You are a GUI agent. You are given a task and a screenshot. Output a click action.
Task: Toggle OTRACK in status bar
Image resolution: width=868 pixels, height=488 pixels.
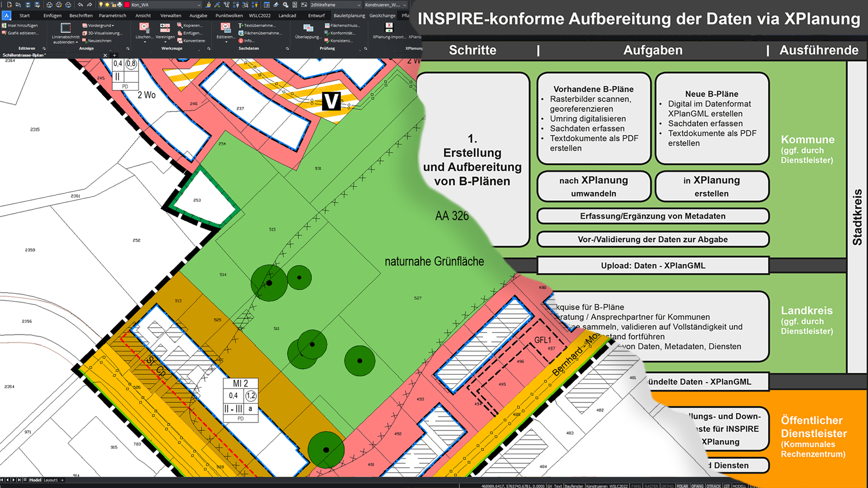tap(713, 486)
